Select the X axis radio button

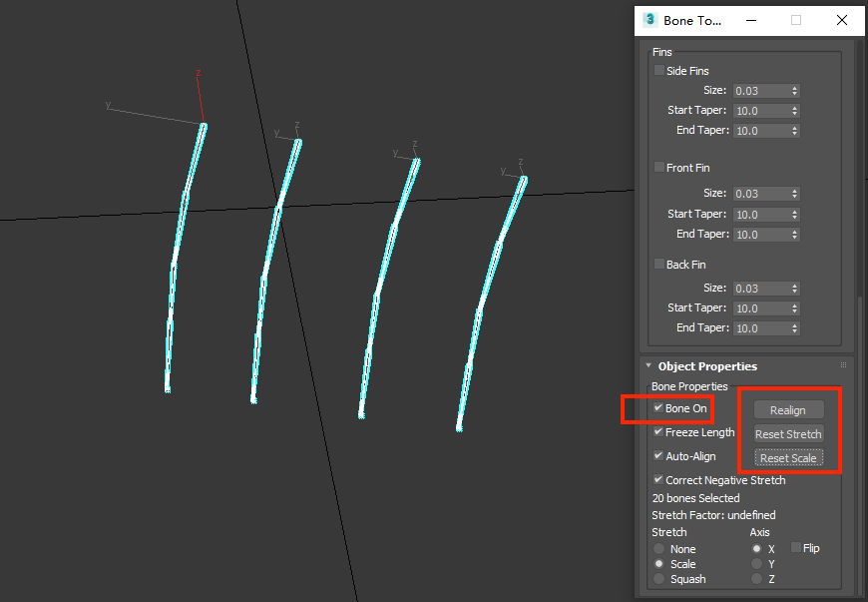[x=756, y=549]
